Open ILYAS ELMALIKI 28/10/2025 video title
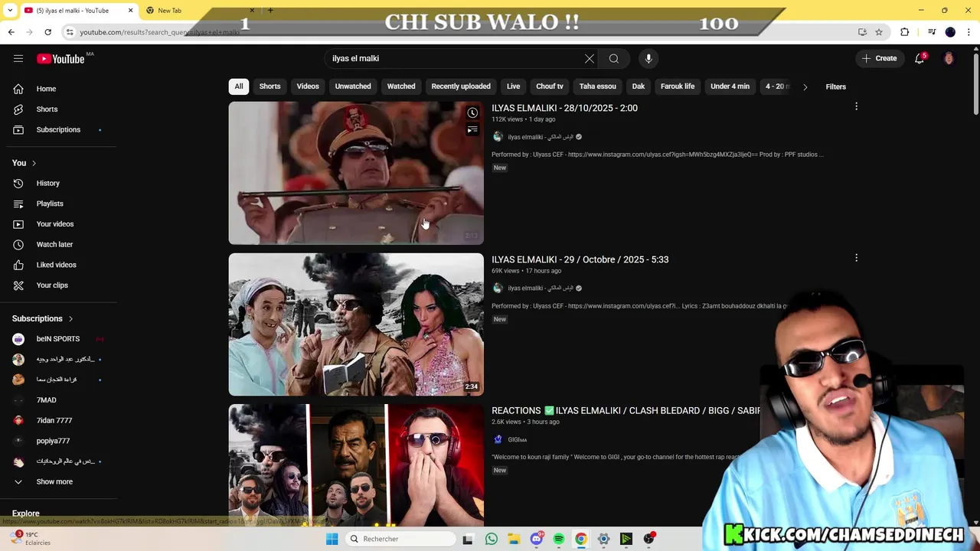The width and height of the screenshot is (980, 551). tap(564, 108)
